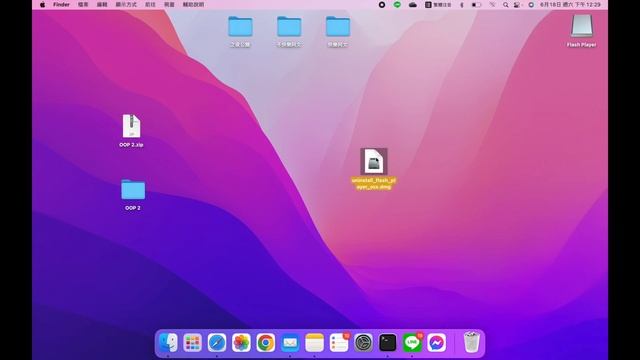The width and height of the screenshot is (640, 360).
Task: Open Reminders from the Dock
Action: pyautogui.click(x=339, y=342)
